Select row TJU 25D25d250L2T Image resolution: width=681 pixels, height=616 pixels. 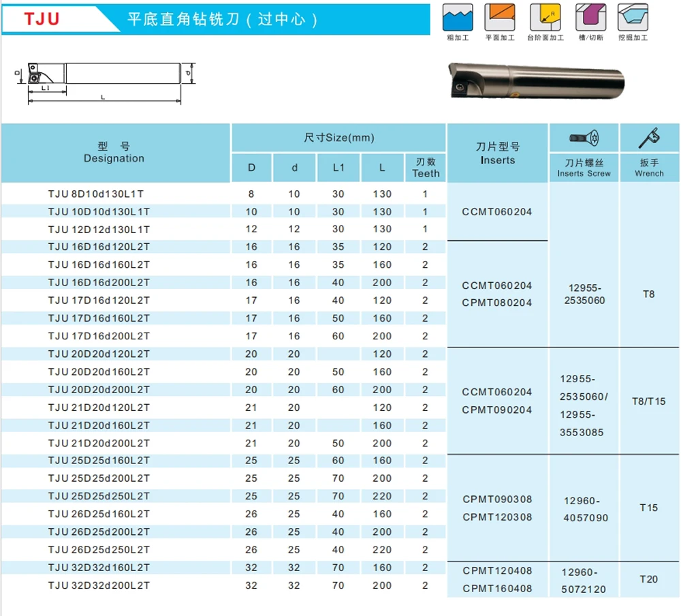coord(223,496)
